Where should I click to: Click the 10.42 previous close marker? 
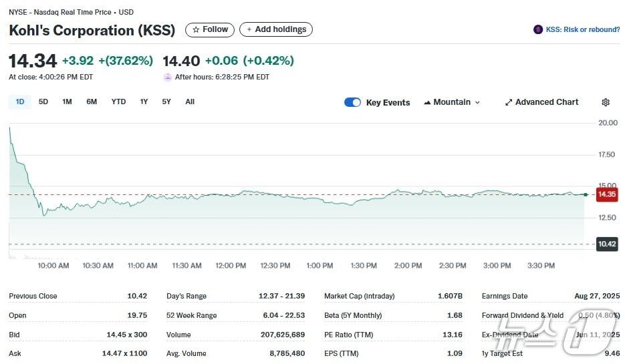(x=606, y=244)
